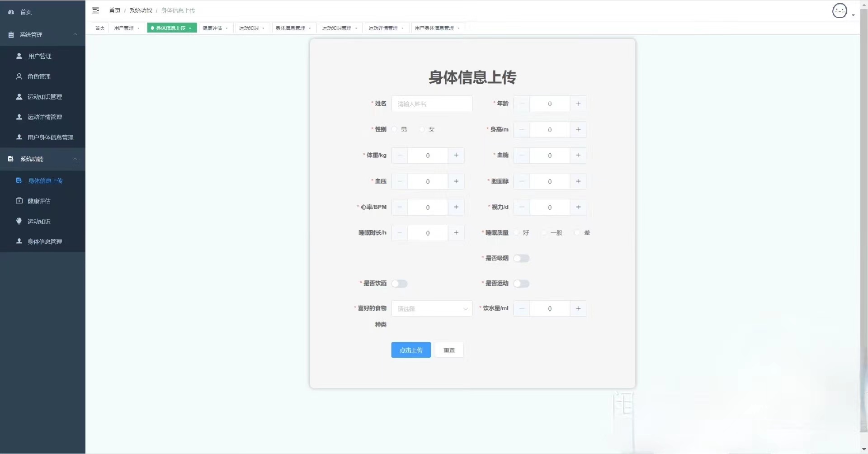Click the 身体信息管理 sidebar icon
Image resolution: width=868 pixels, height=454 pixels.
point(19,241)
